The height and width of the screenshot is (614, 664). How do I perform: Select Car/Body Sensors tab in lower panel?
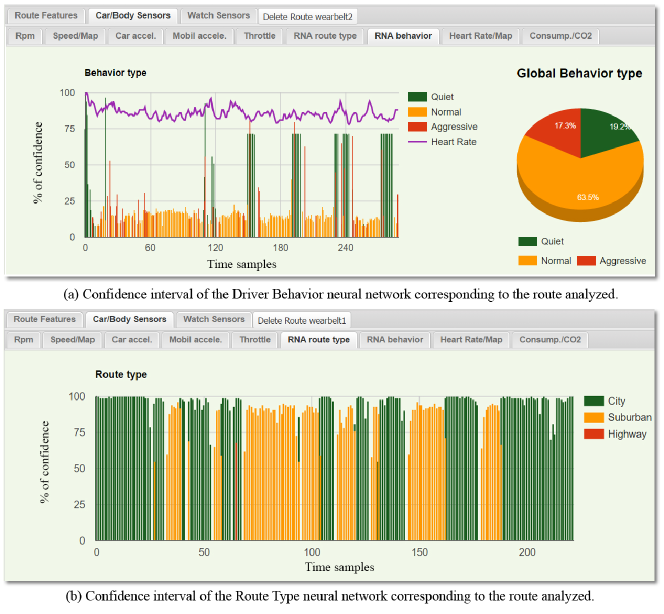pyautogui.click(x=130, y=319)
